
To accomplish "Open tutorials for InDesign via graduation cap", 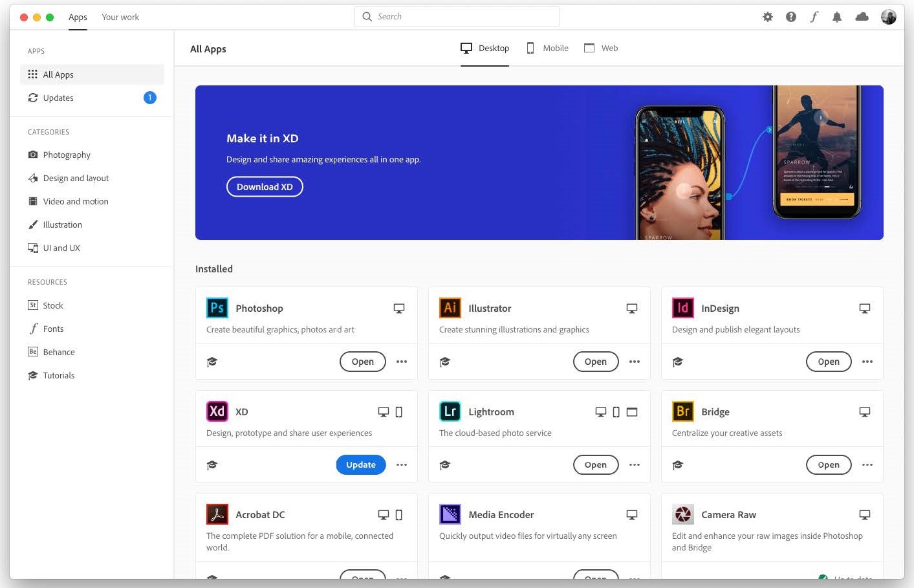I will point(678,362).
